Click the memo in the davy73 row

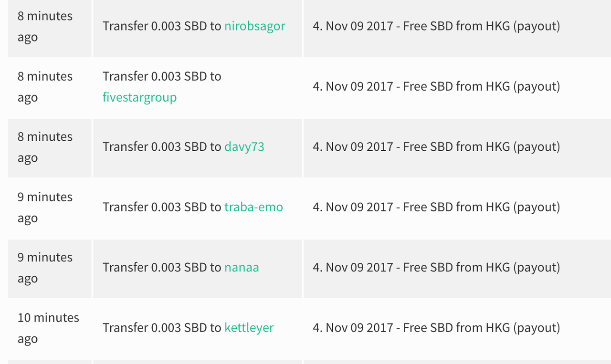point(436,146)
